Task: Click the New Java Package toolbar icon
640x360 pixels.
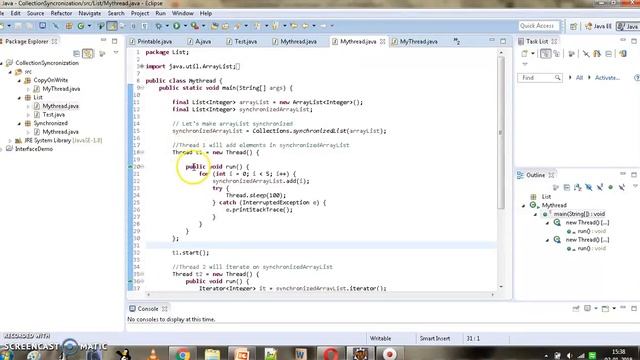Action: (x=69, y=26)
